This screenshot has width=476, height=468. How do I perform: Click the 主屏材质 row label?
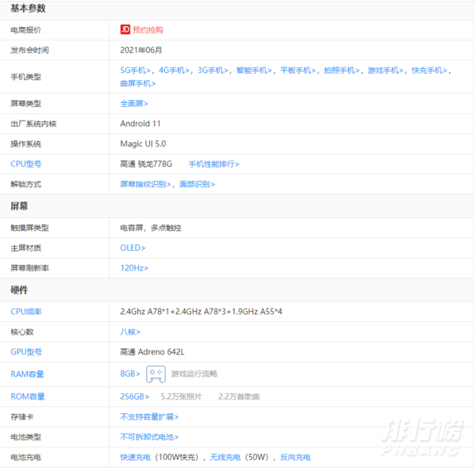point(26,248)
